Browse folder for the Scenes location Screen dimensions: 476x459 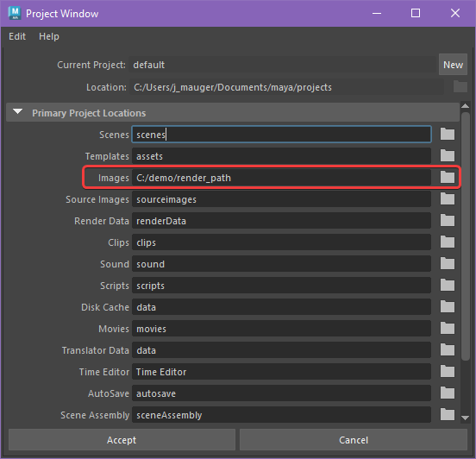coord(448,134)
